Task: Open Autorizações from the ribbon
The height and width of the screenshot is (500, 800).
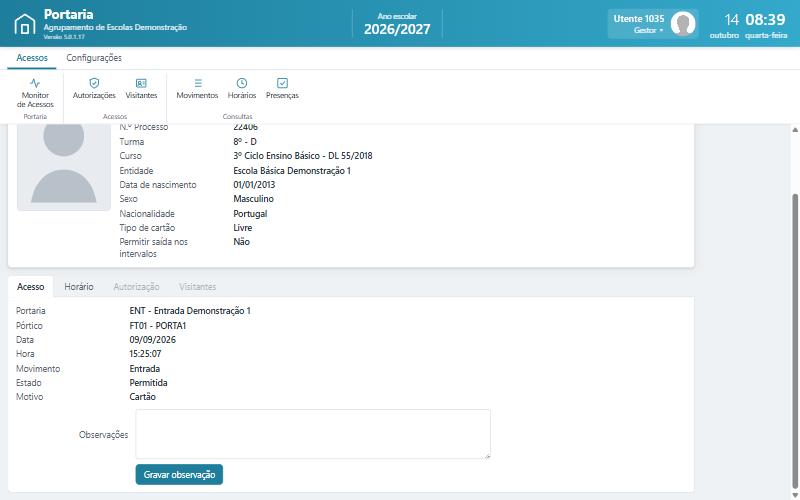Action: pos(94,89)
